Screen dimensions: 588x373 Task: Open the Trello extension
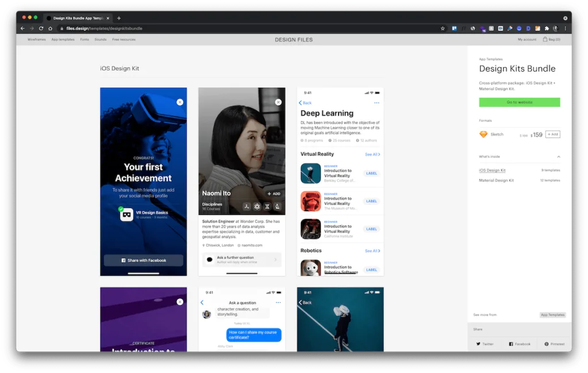pos(454,29)
